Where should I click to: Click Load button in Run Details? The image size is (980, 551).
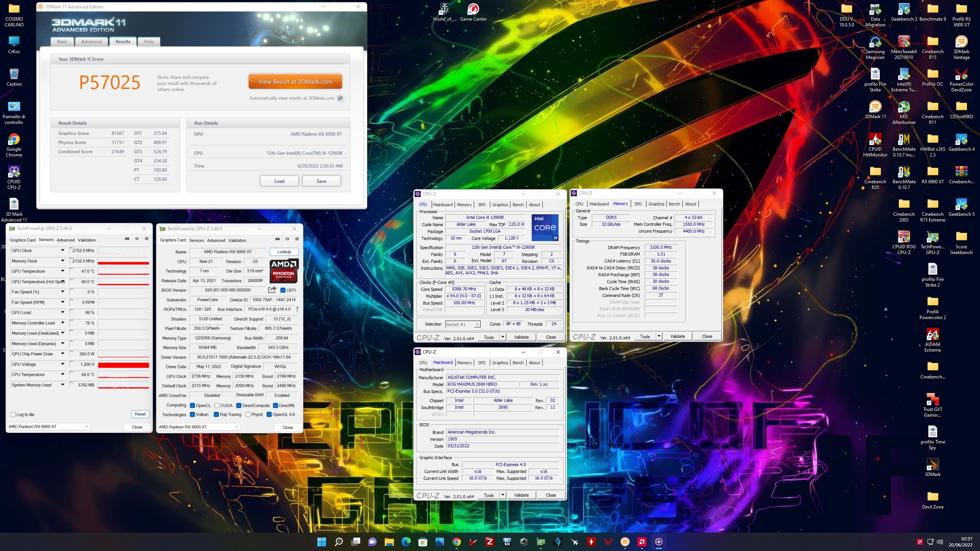(x=279, y=181)
